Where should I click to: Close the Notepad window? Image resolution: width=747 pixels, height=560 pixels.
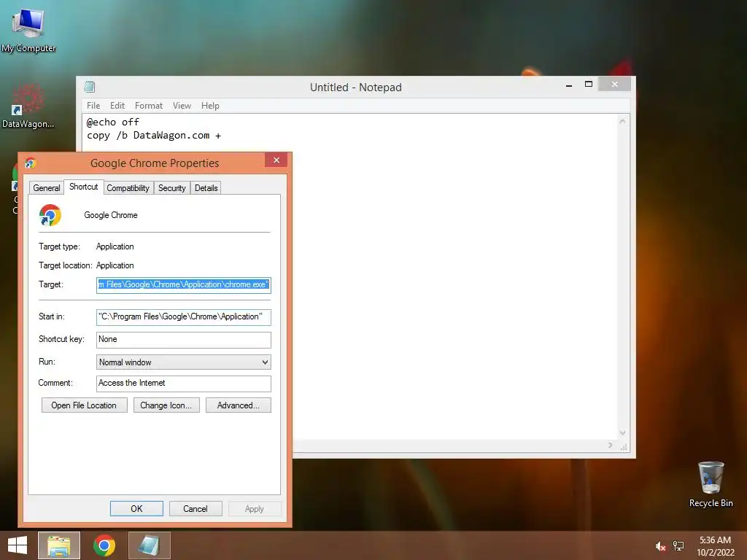click(614, 85)
